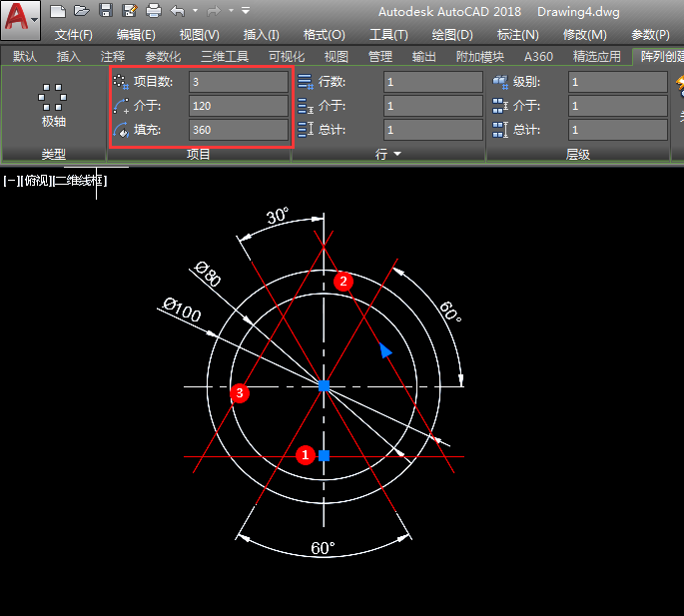
Task: Click the 填充 angle field showing 360
Action: 238,130
